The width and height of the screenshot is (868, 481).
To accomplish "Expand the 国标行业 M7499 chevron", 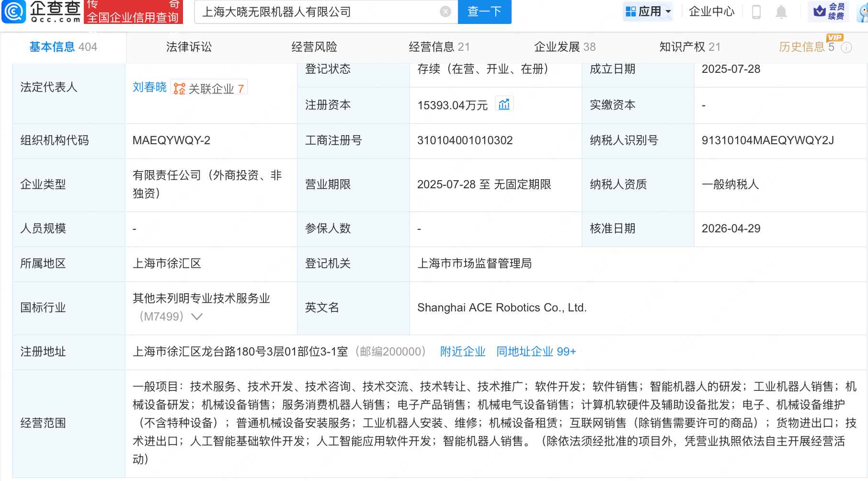I will [x=197, y=317].
